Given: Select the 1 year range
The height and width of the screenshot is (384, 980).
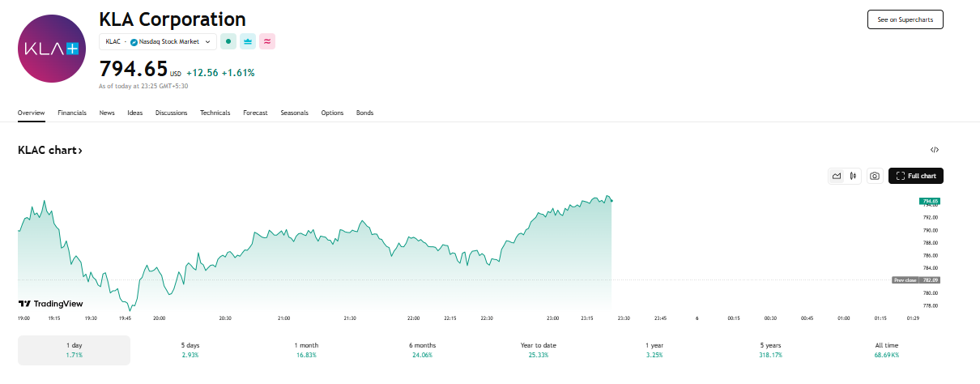Looking at the screenshot, I should tap(654, 350).
